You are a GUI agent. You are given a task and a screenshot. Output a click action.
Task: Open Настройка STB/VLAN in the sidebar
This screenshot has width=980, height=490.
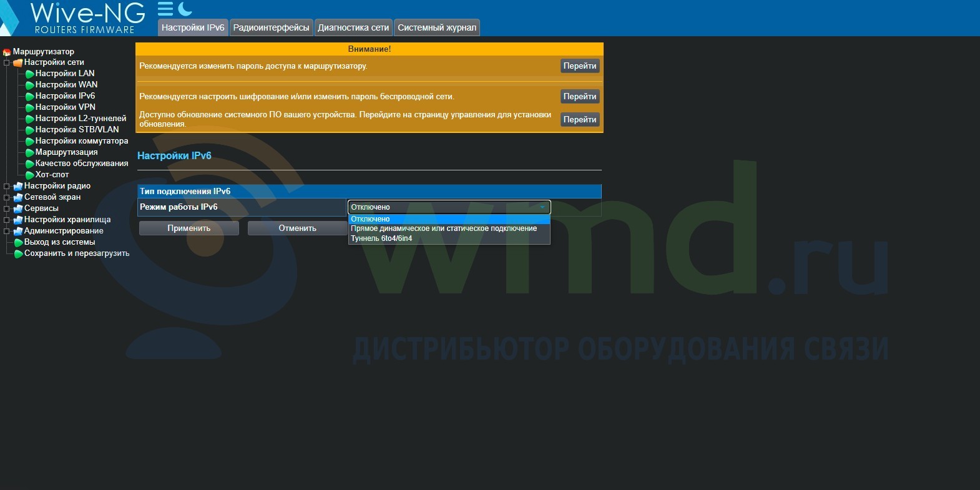(x=77, y=130)
